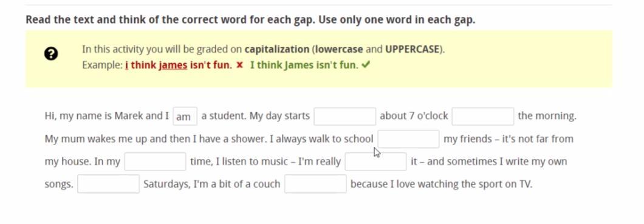
Task: Focus the gap after 'a bit of a couch'
Action: [x=315, y=184]
